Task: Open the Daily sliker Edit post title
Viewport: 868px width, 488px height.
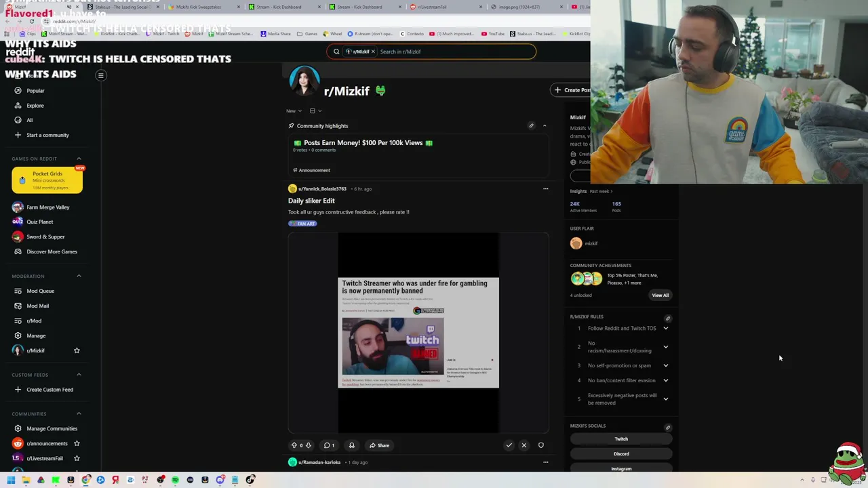Action: click(311, 201)
